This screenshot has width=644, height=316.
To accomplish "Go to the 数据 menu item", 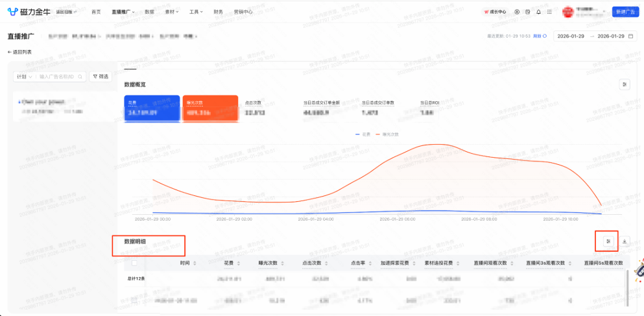I will point(150,12).
